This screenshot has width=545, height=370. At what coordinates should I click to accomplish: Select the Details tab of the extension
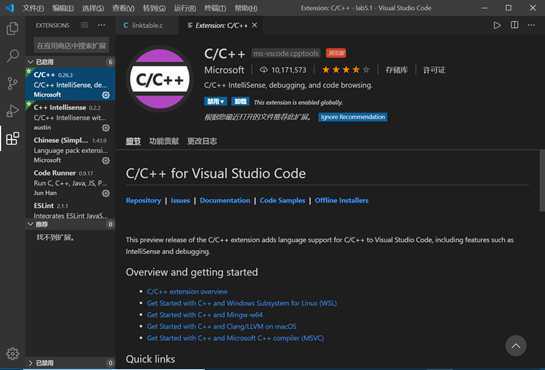click(133, 141)
